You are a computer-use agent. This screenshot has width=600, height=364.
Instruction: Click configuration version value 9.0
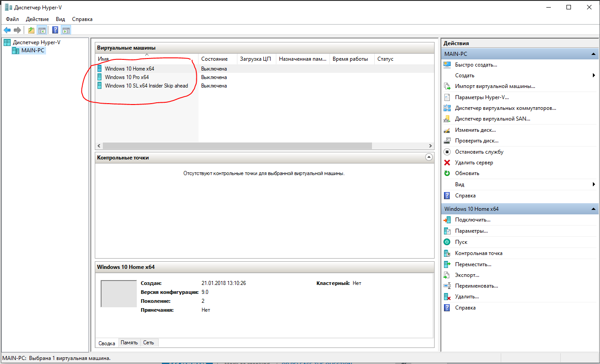205,292
